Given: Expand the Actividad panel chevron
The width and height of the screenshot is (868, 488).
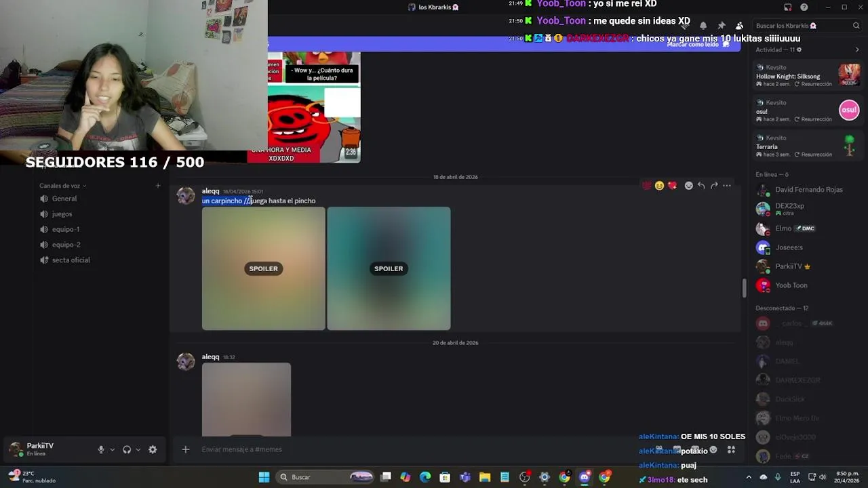Looking at the screenshot, I should tap(857, 49).
